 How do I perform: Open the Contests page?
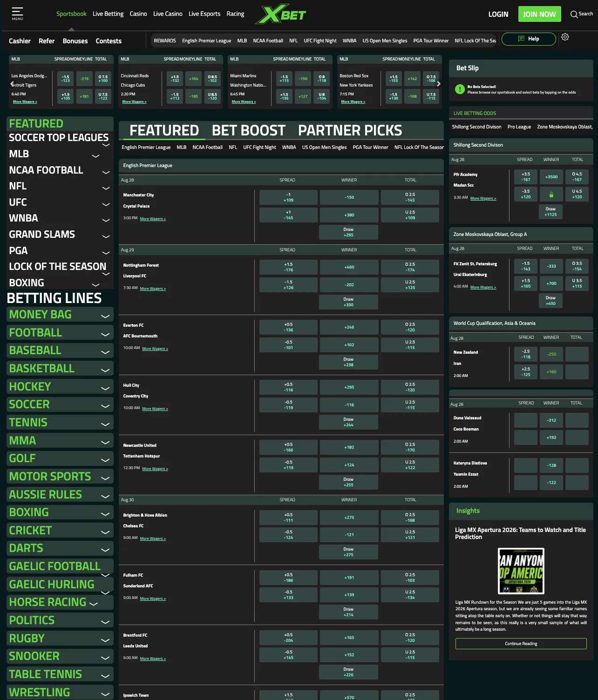tap(109, 41)
